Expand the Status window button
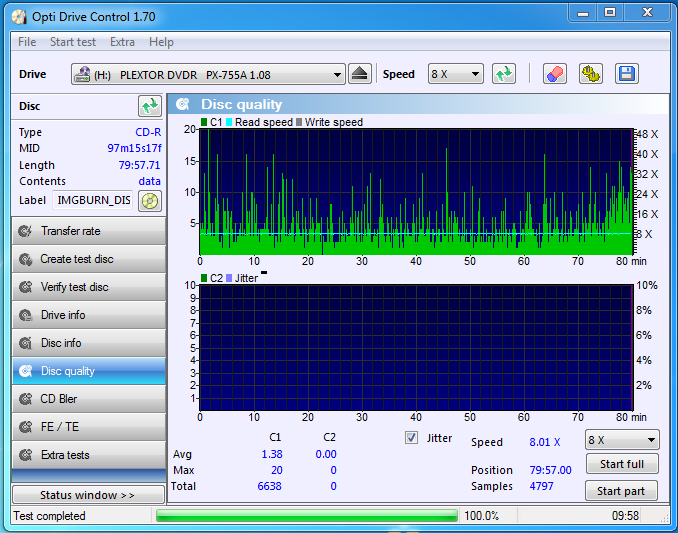 [x=88, y=495]
